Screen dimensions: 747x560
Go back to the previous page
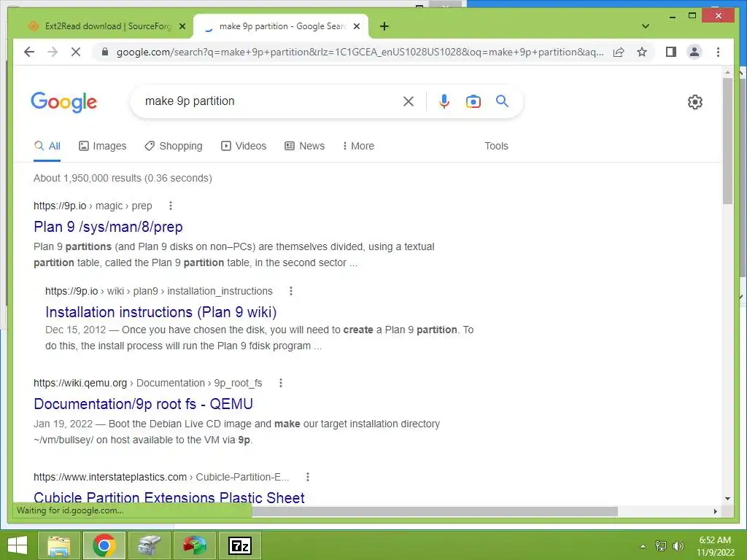pos(29,52)
